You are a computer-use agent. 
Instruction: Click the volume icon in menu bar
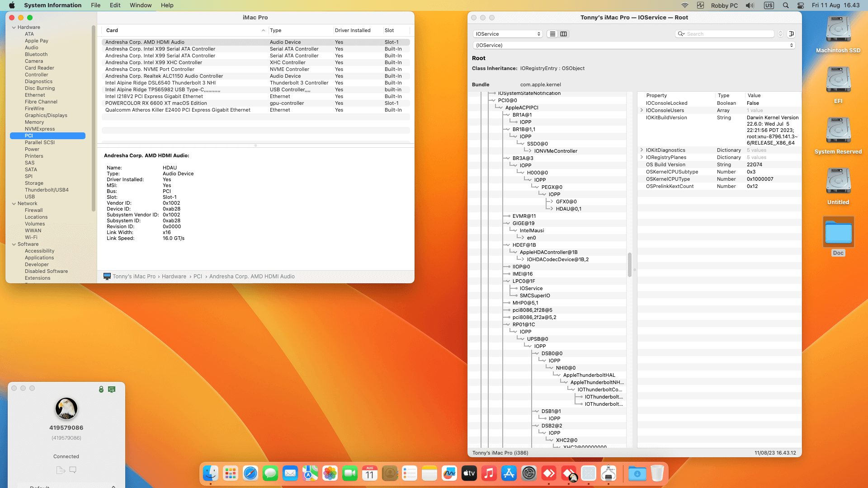[x=750, y=5]
